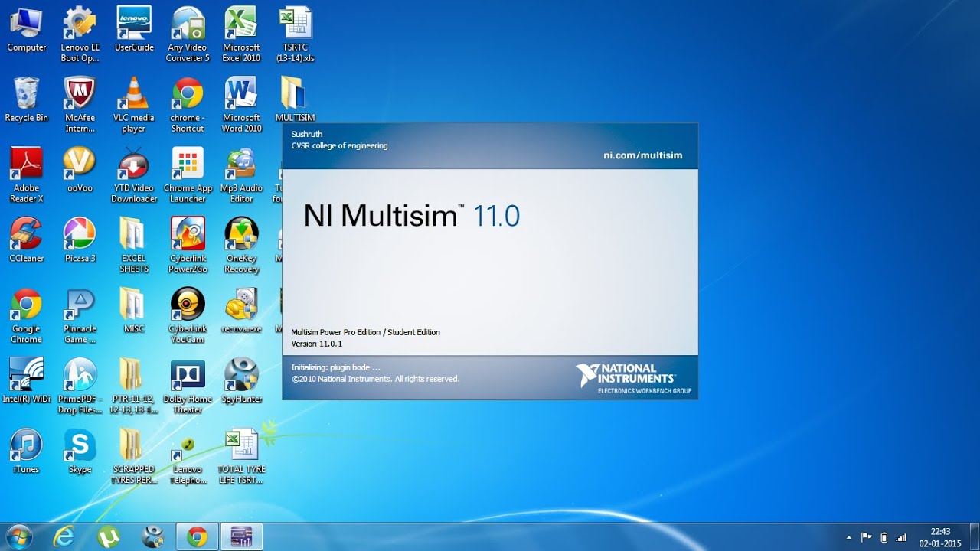The width and height of the screenshot is (980, 551).
Task: Open the PTR 11-12, 12-13 folder
Action: coord(134,386)
